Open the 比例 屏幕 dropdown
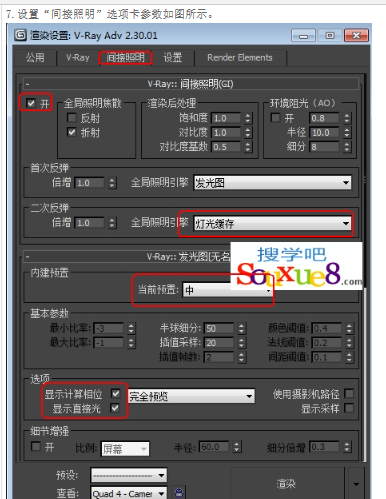Screen dimensions: 386x499 (x=125, y=449)
